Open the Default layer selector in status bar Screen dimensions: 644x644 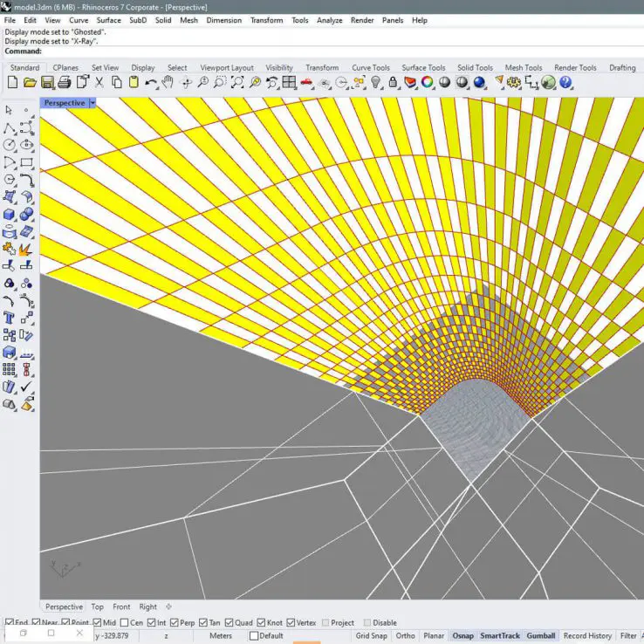(x=271, y=636)
